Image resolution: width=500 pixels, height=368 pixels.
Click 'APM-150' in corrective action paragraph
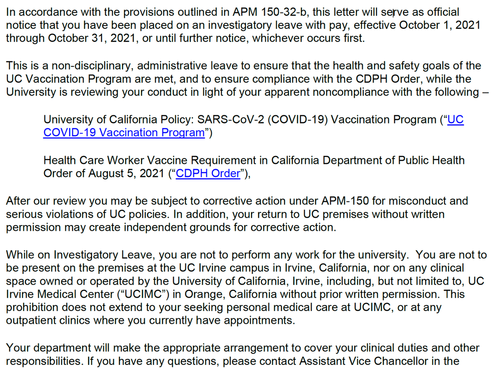(x=345, y=201)
